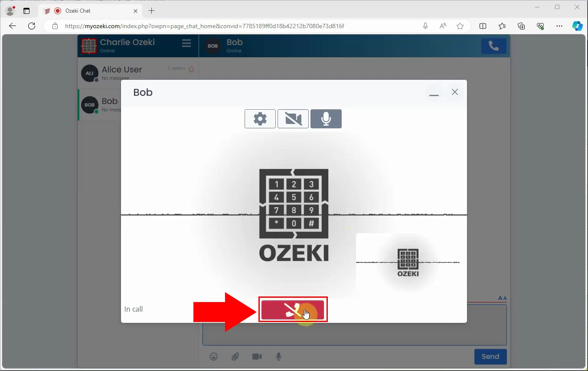The image size is (588, 371).
Task: Open split screen view
Action: pyautogui.click(x=483, y=26)
